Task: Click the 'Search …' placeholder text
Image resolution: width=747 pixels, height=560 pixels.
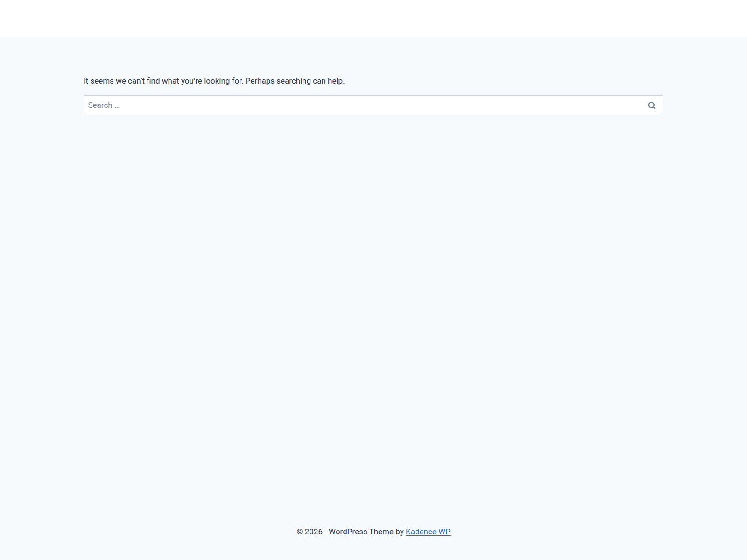Action: click(x=104, y=105)
